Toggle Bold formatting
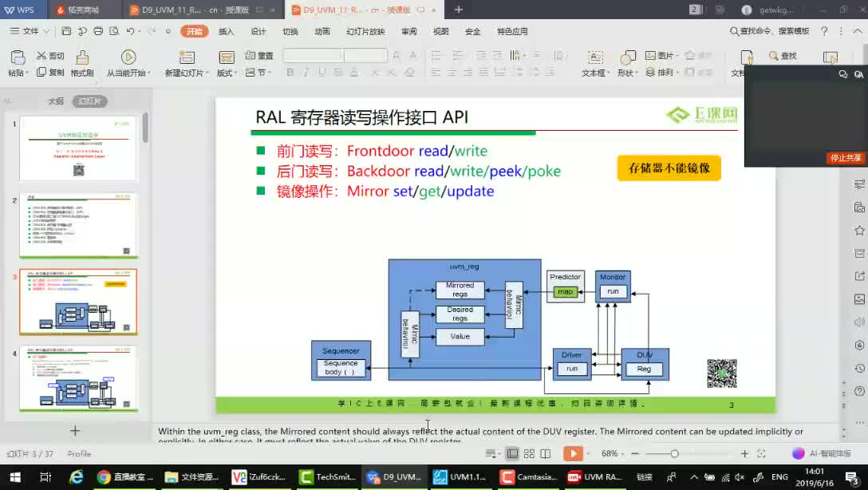868x490 pixels. (x=290, y=72)
